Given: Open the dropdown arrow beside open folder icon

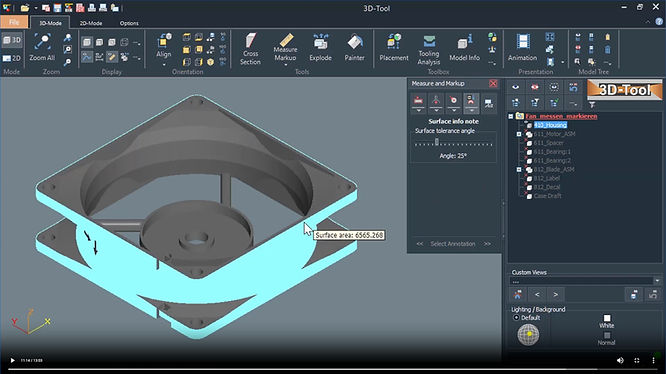Looking at the screenshot, I should pos(36,8).
